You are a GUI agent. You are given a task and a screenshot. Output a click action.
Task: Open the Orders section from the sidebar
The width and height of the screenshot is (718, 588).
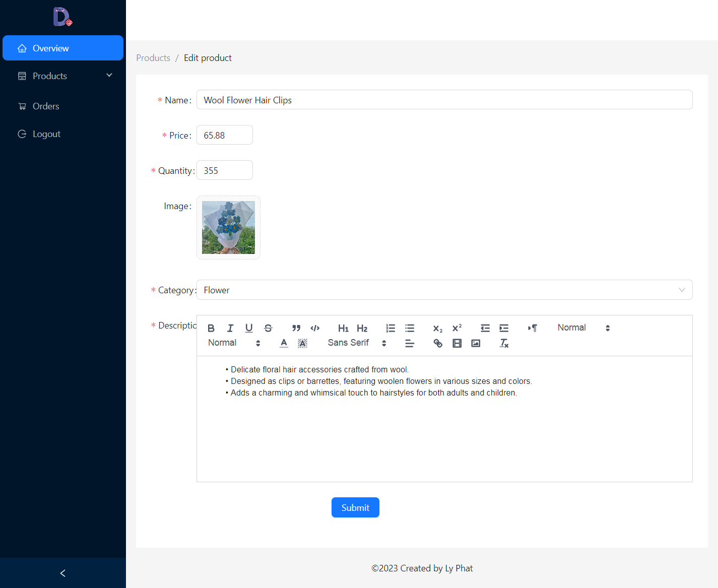coord(46,106)
